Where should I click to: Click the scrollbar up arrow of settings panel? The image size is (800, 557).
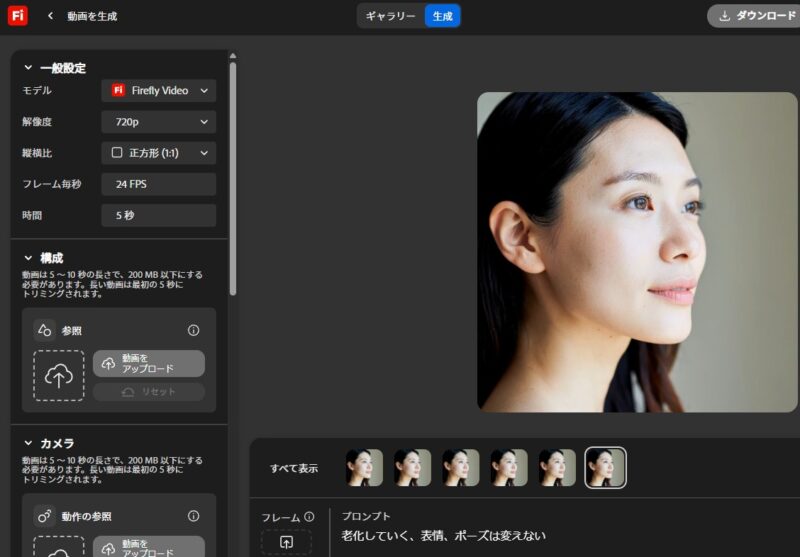(x=233, y=56)
